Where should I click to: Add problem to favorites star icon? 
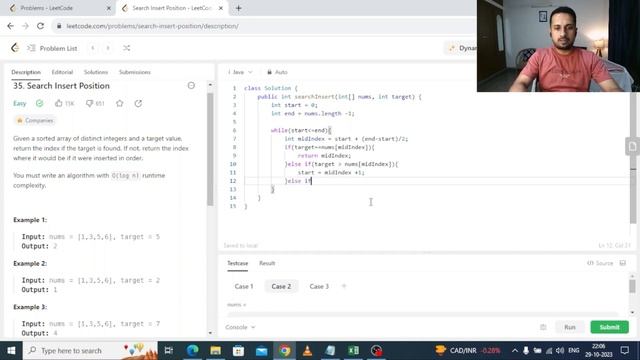coord(120,104)
